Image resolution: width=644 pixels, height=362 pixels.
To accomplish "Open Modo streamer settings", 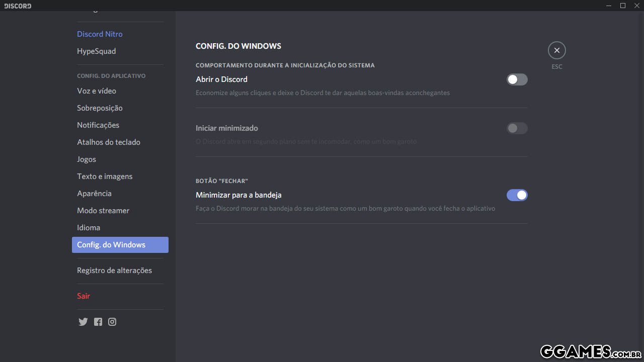I will [x=103, y=211].
